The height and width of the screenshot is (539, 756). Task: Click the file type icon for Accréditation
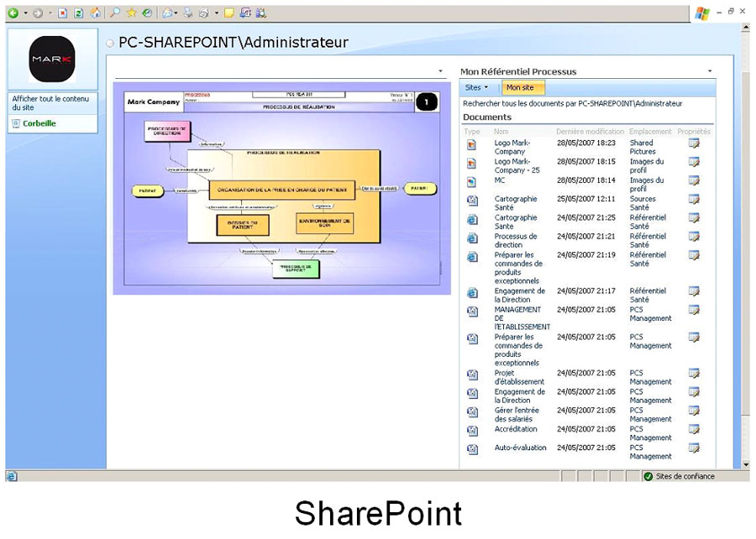[472, 431]
